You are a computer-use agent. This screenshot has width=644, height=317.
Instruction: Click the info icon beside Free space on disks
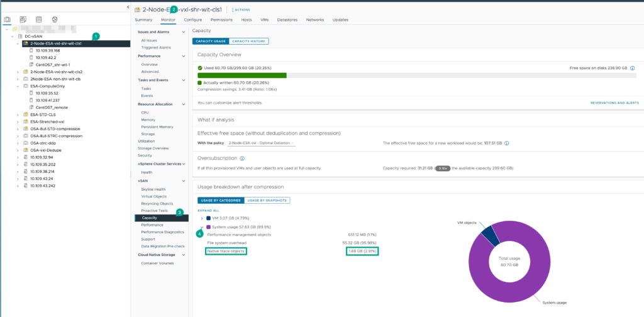[x=633, y=68]
